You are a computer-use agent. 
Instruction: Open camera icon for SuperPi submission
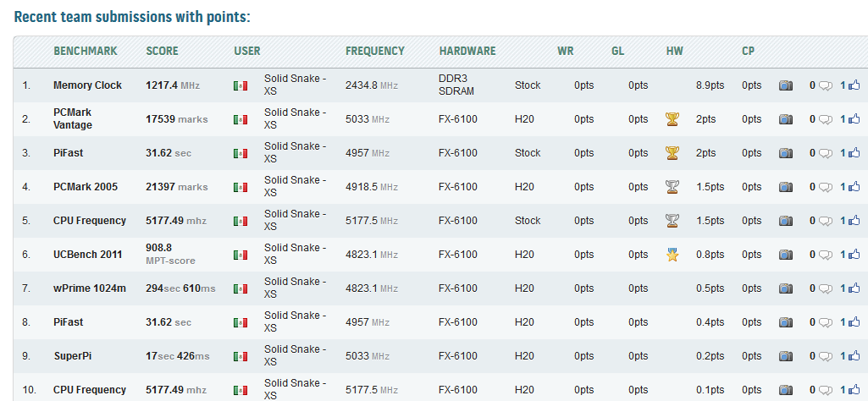pyautogui.click(x=785, y=356)
